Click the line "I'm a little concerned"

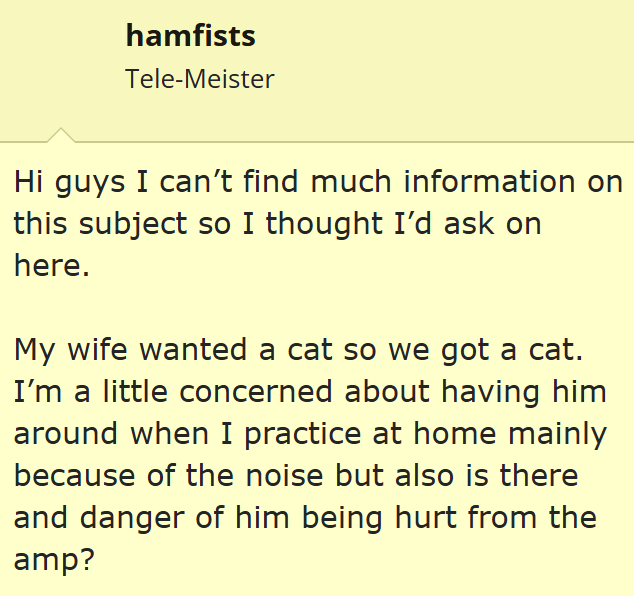click(310, 391)
